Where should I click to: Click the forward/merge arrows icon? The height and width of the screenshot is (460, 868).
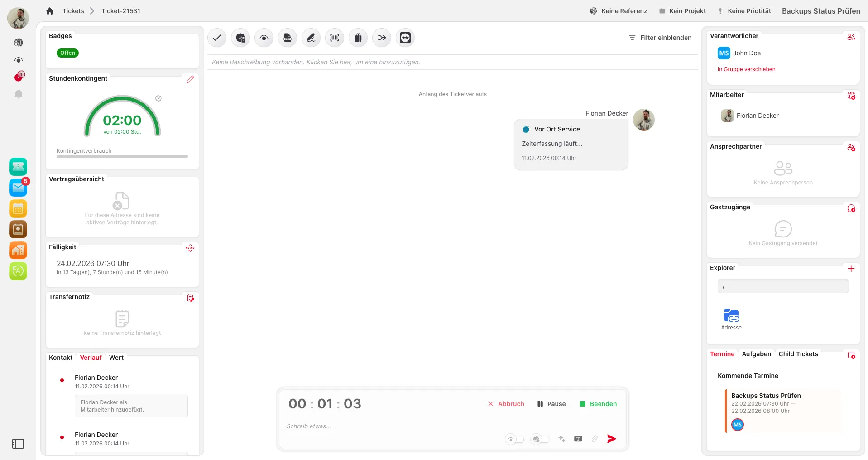[x=381, y=38]
